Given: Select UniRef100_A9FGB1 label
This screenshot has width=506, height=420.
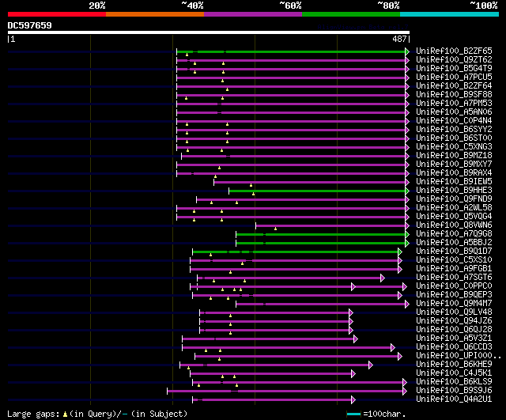Looking at the screenshot, I should point(454,269).
